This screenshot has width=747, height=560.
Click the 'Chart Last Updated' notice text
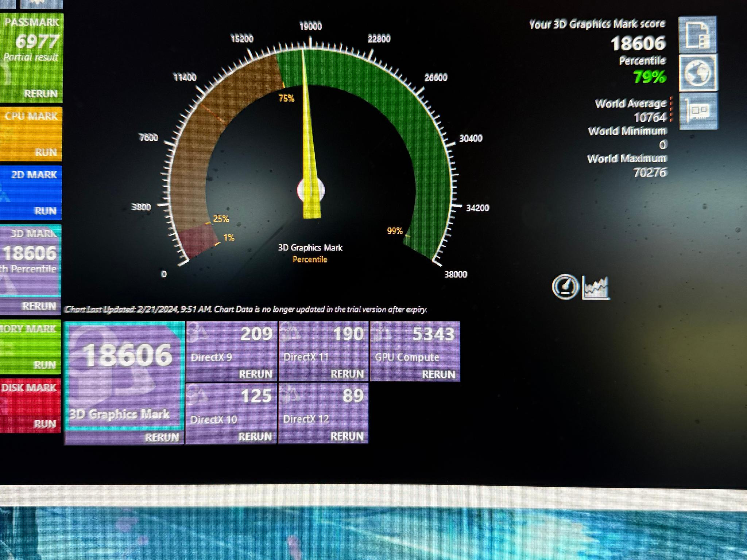tap(246, 310)
